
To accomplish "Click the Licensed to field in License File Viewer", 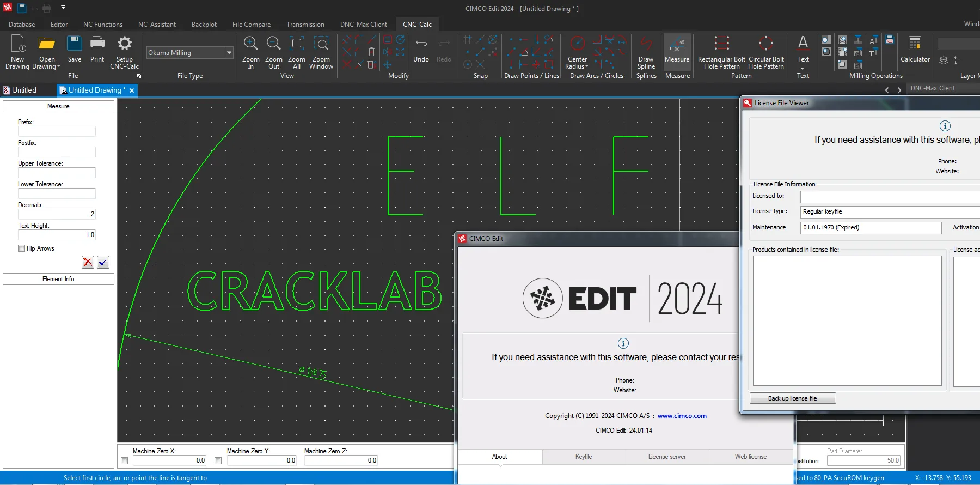I will [x=890, y=197].
